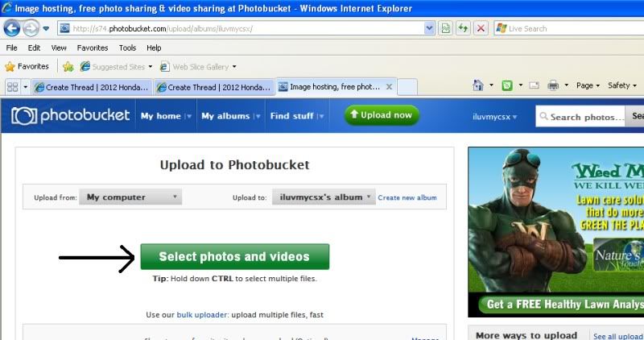Open the iluvmycsx account dropdown
The width and height of the screenshot is (644, 340).
click(494, 117)
